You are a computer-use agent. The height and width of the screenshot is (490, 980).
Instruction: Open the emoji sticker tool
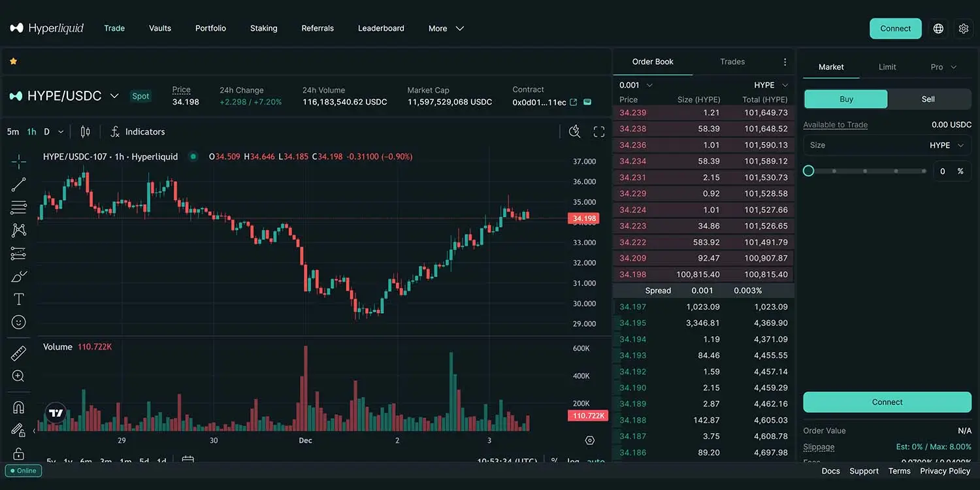(x=18, y=322)
